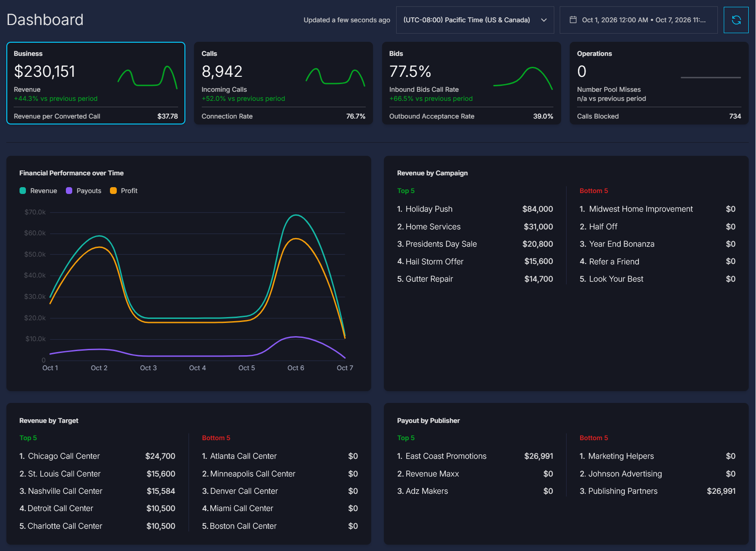Image resolution: width=756 pixels, height=551 pixels.
Task: Click Oct 6 label on chart axis
Action: pyautogui.click(x=296, y=368)
